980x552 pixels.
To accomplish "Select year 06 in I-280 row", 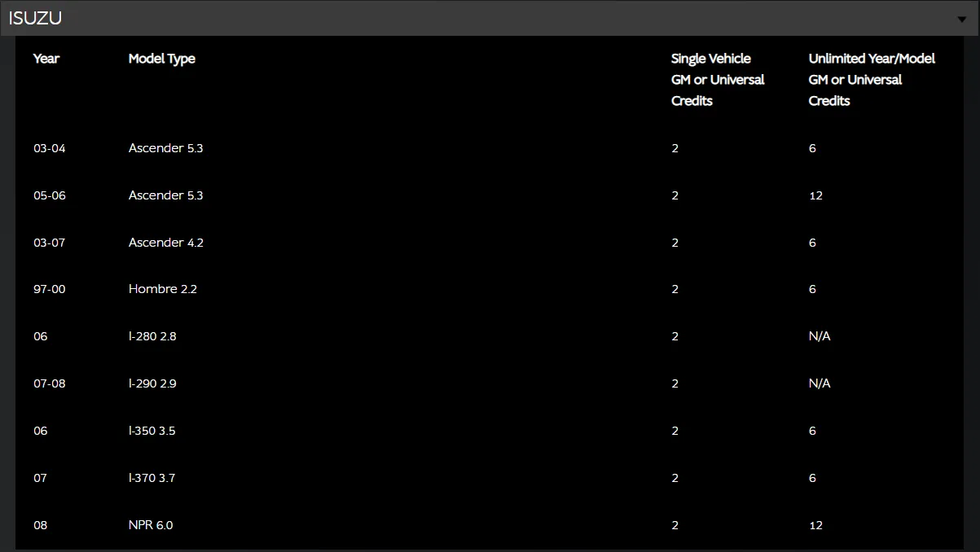I will [41, 336].
